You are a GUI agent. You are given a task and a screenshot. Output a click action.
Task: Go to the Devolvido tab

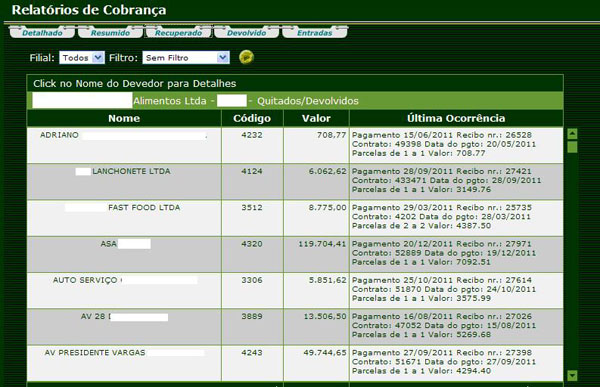[x=246, y=33]
